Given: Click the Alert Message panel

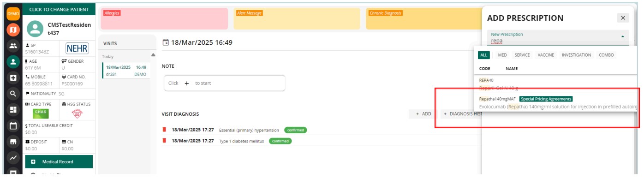Looking at the screenshot, I should pos(297,18).
